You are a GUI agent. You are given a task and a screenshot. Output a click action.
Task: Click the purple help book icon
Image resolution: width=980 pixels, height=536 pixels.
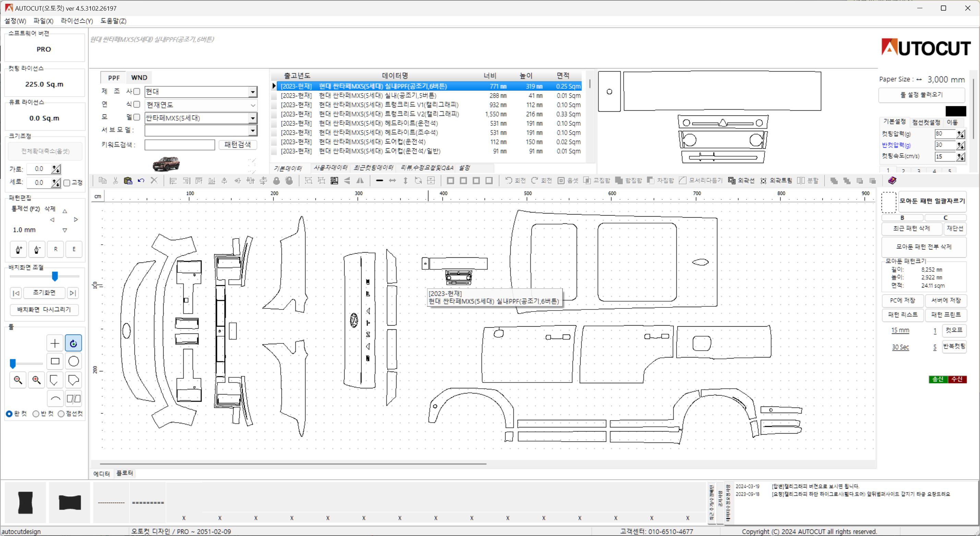892,180
